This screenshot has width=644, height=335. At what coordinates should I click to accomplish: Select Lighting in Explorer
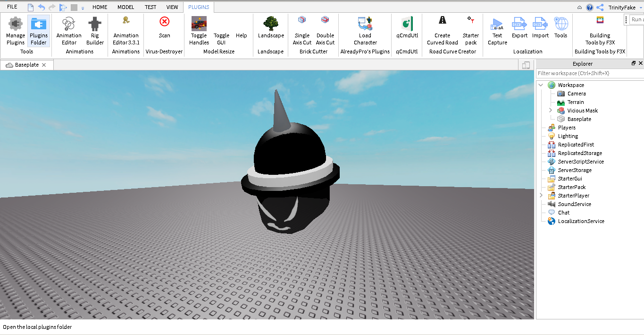point(568,136)
